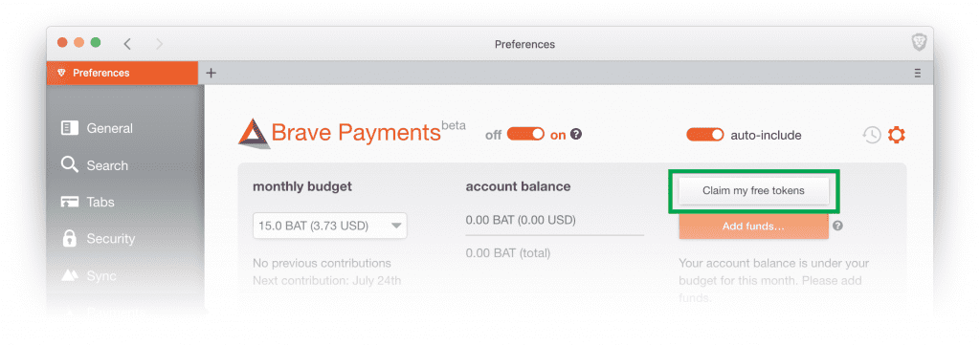This screenshot has width=980, height=346.
Task: Click help icon next to on toggle
Action: pos(576,134)
